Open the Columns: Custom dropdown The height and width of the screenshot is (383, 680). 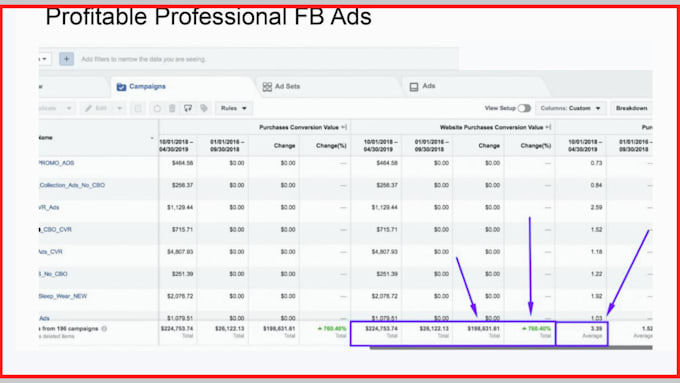tap(571, 108)
